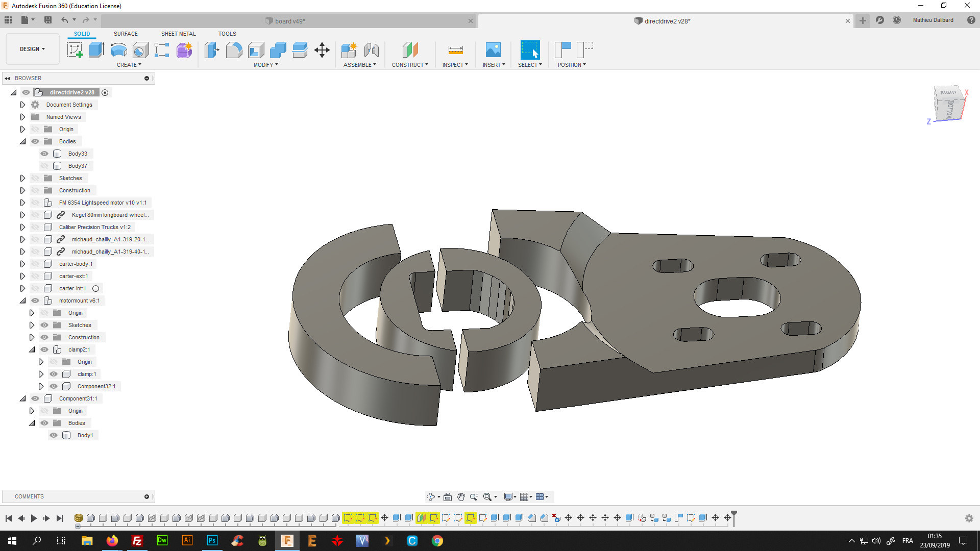Toggle visibility of clamp2:1 component
980x551 pixels.
44,349
